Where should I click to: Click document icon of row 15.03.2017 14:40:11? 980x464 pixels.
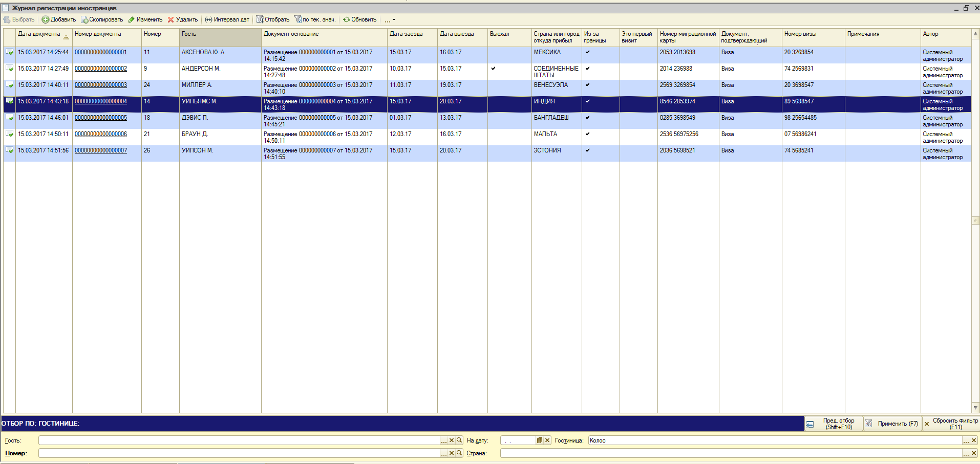9,84
